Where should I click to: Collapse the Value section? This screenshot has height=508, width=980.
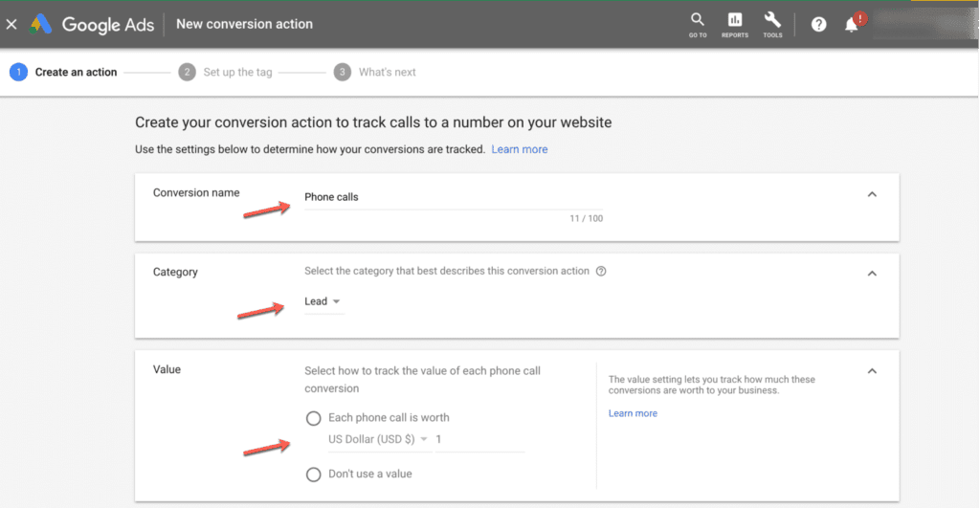871,370
